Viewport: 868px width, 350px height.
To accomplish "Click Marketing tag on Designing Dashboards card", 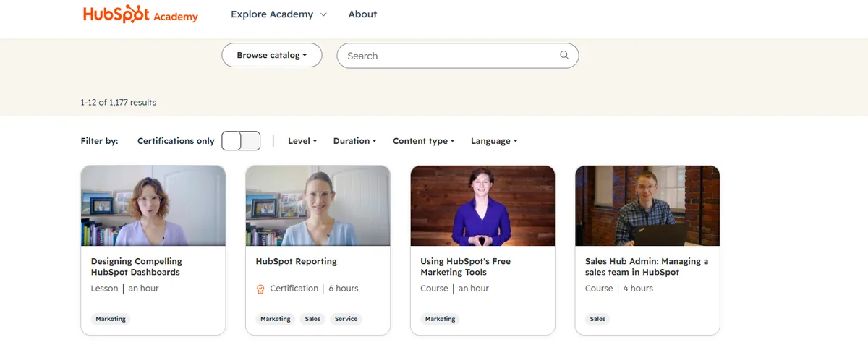I will click(x=111, y=319).
